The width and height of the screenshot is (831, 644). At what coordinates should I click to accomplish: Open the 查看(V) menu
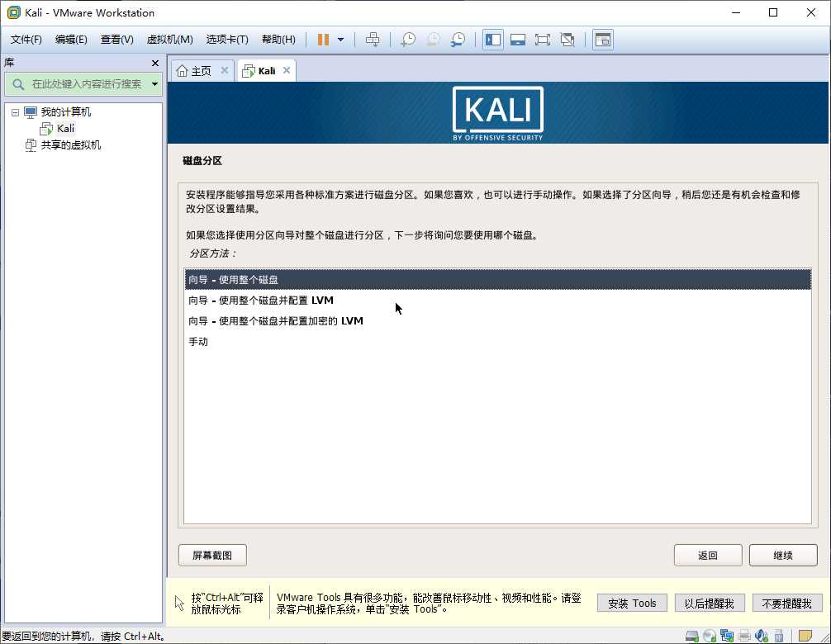117,40
